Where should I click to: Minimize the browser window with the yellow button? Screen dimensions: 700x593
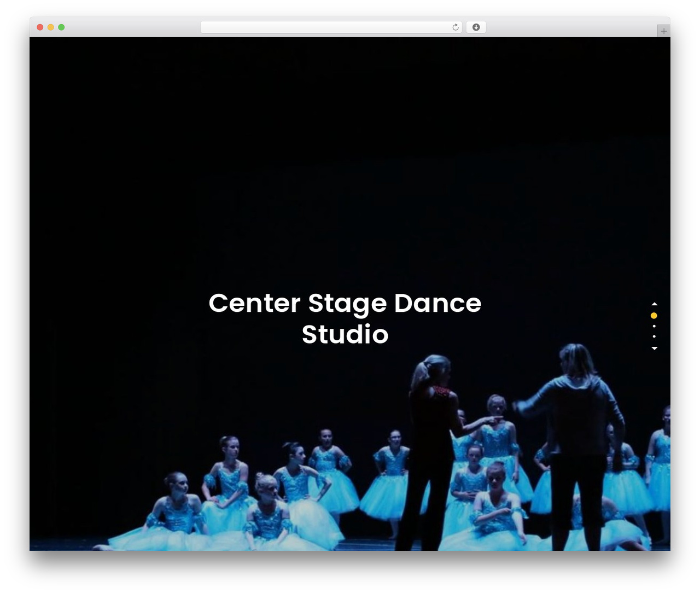pos(51,27)
